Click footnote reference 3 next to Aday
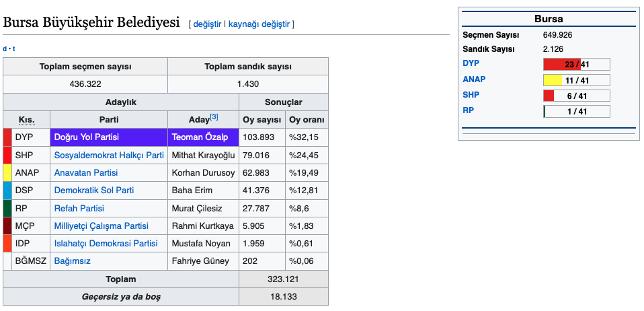This screenshot has width=644, height=311. coord(214,117)
